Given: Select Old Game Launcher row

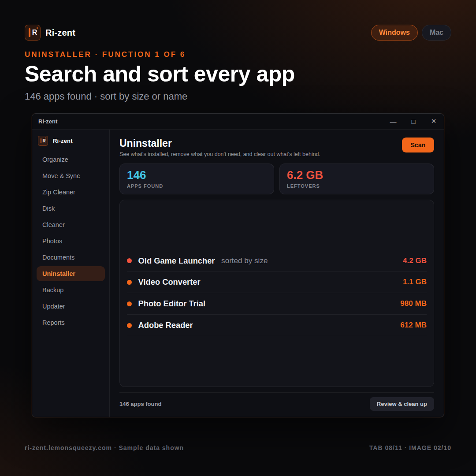Looking at the screenshot, I should pyautogui.click(x=276, y=261).
